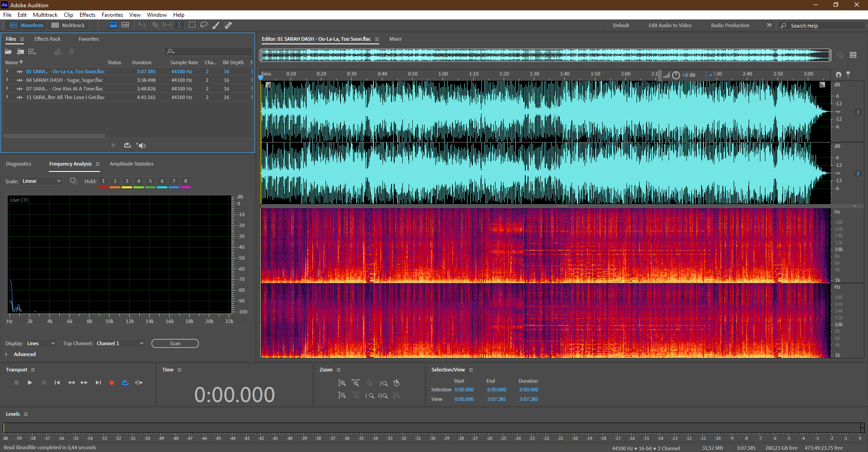Toggle Files panel auto-play speaker icon
This screenshot has width=868, height=452.
point(142,145)
